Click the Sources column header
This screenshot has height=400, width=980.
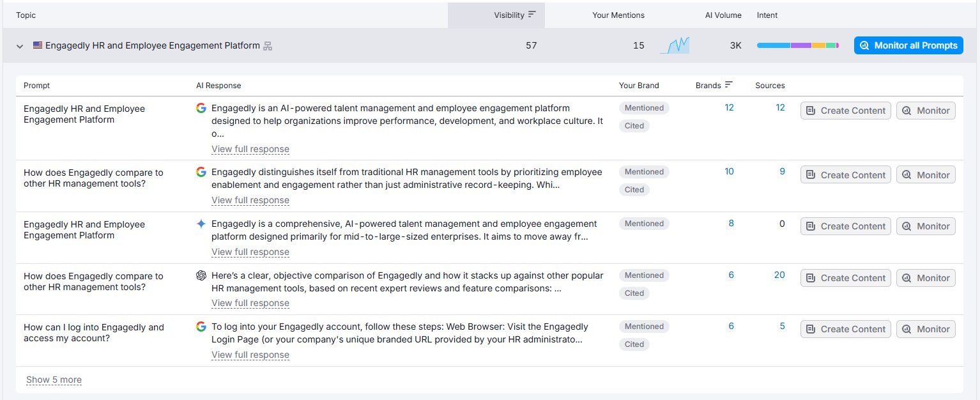(x=770, y=85)
